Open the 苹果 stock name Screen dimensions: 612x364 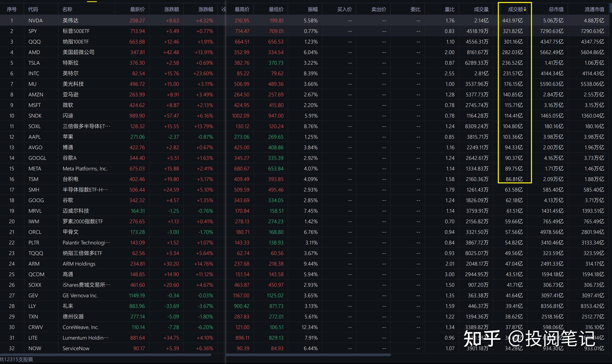(68, 137)
